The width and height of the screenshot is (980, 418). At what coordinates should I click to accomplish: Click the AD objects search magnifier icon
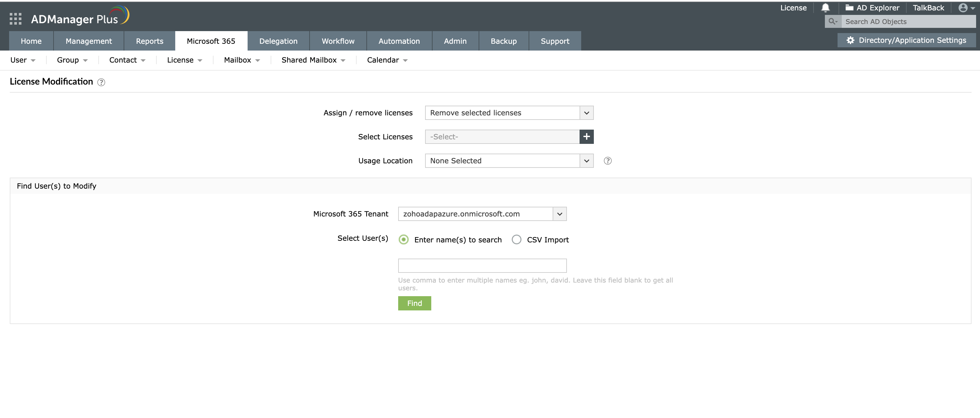[x=832, y=22]
